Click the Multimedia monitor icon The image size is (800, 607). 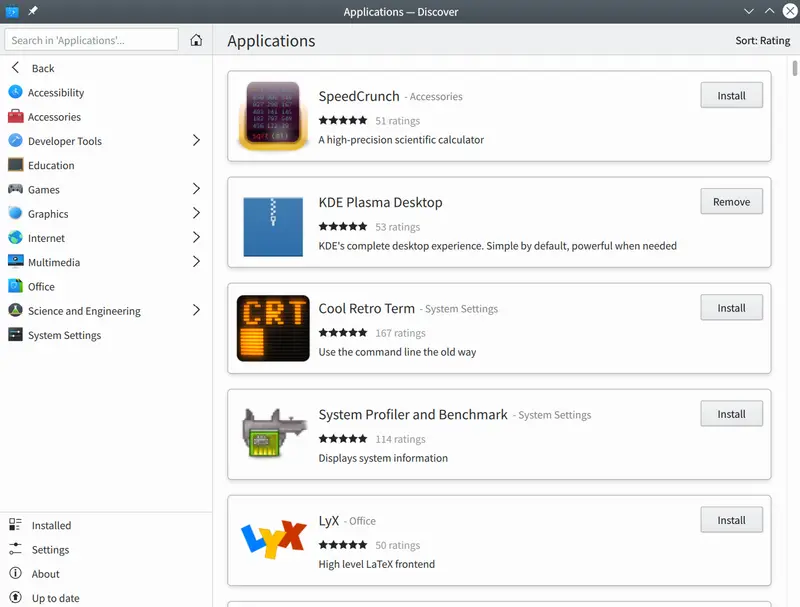point(15,261)
